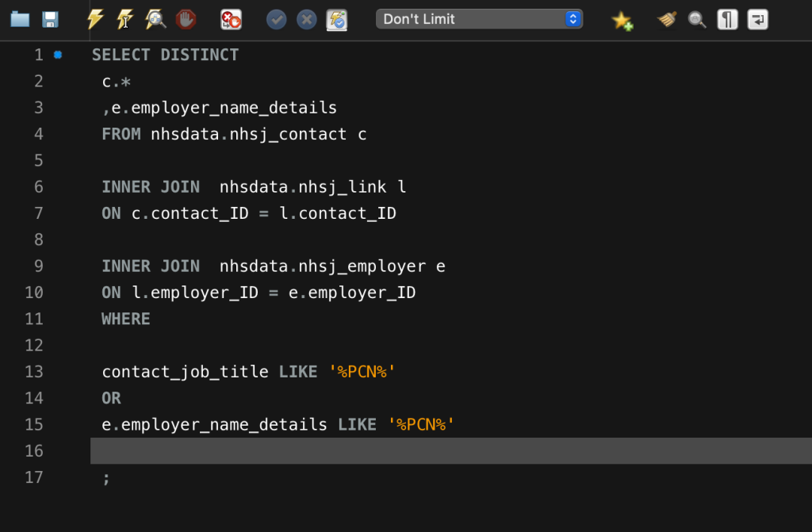Rollback transaction with X circle icon
This screenshot has height=532, width=812.
(x=307, y=20)
